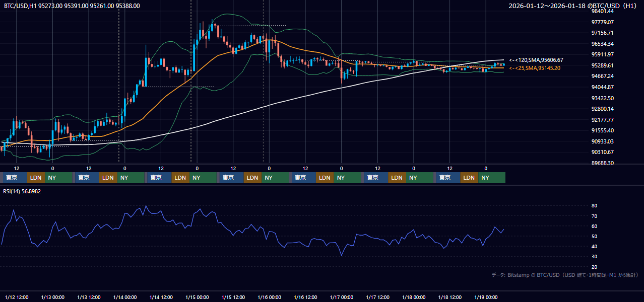The height and width of the screenshot is (302, 644).
Task: Click the 1/16 12:00 date label
Action: (x=305, y=297)
